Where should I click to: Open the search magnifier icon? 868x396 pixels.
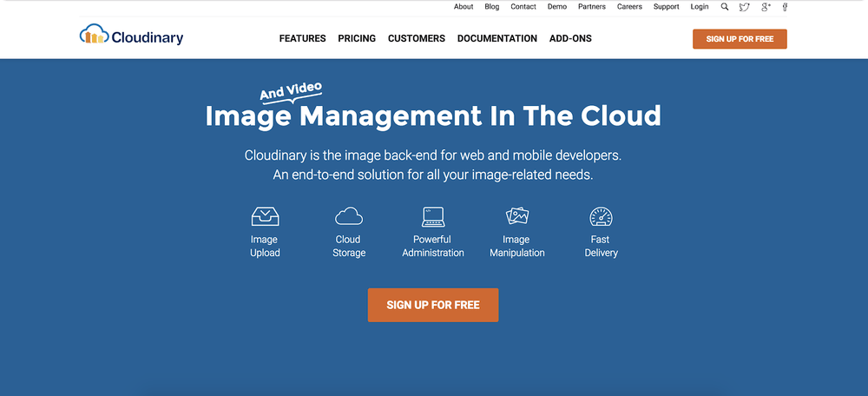[725, 7]
